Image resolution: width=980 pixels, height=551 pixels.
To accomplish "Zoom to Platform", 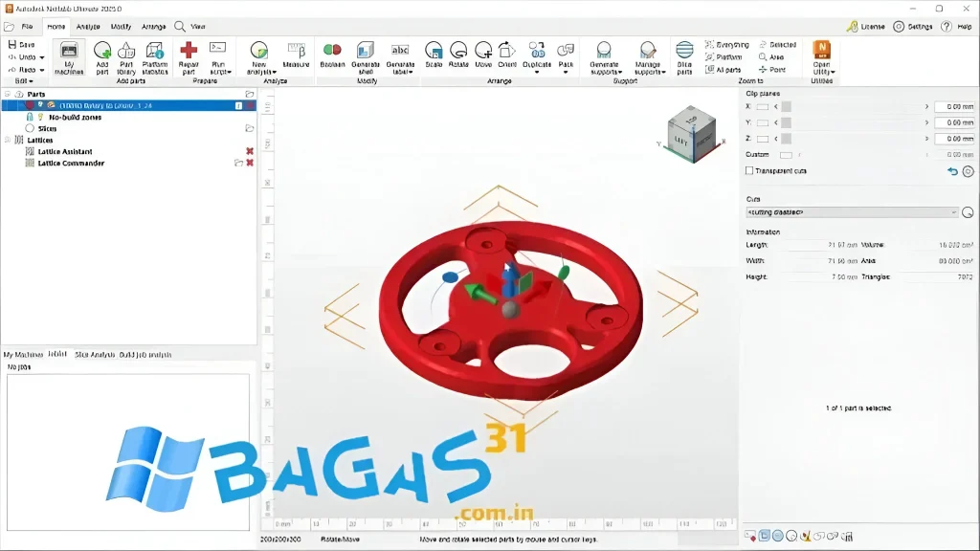I will tap(724, 56).
